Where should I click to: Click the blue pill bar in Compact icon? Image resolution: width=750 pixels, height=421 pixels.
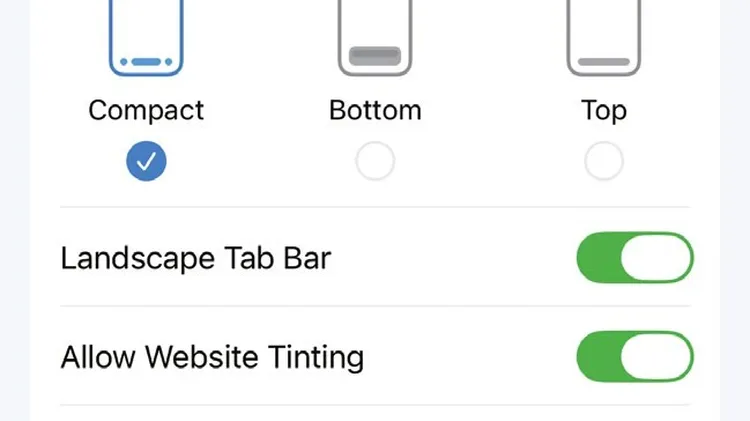pos(146,62)
